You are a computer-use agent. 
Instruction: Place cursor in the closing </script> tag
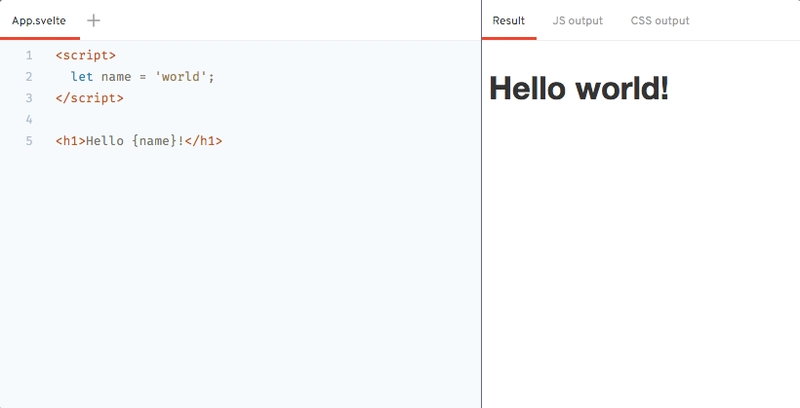click(90, 98)
